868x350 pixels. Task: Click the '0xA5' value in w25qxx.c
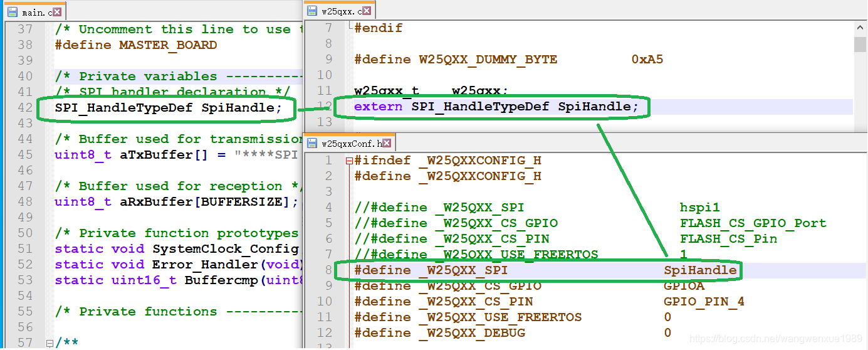[647, 60]
